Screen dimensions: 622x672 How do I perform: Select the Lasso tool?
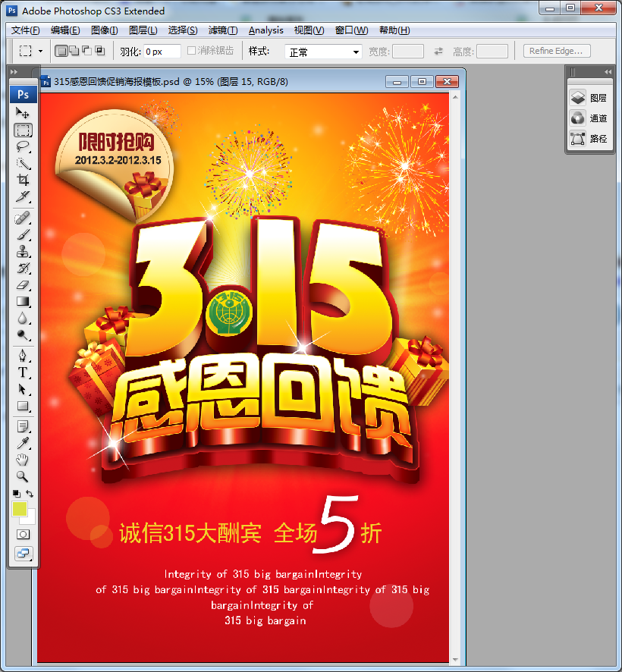[23, 146]
